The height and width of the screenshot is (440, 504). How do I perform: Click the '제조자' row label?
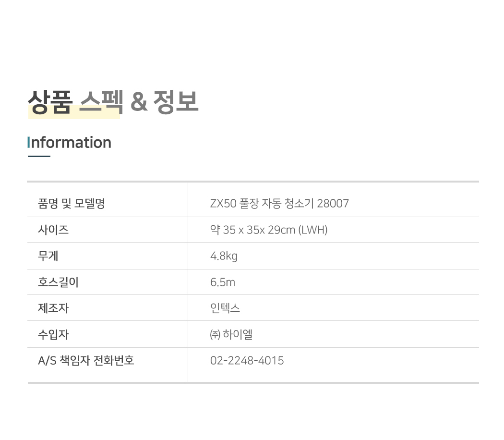coord(53,308)
